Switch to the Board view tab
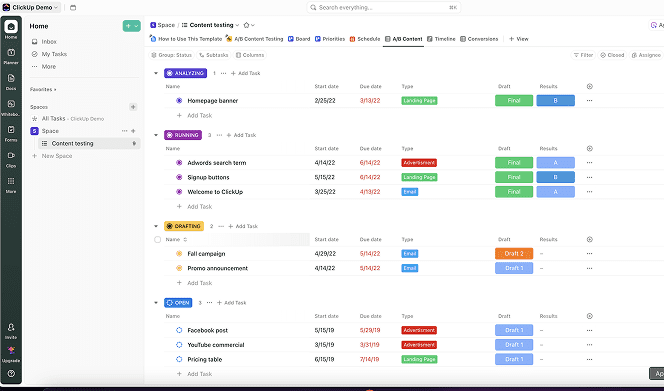The width and height of the screenshot is (664, 391). 299,39
